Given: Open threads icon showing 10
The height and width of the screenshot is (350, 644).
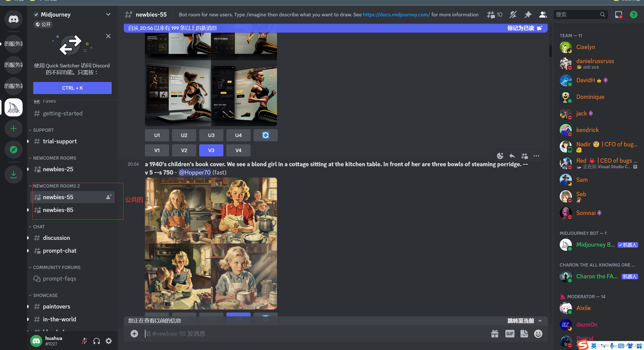Looking at the screenshot, I should [x=494, y=15].
